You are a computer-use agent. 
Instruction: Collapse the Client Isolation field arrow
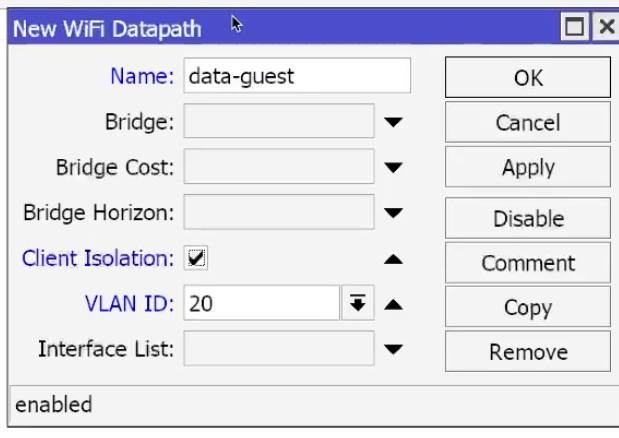pyautogui.click(x=393, y=259)
